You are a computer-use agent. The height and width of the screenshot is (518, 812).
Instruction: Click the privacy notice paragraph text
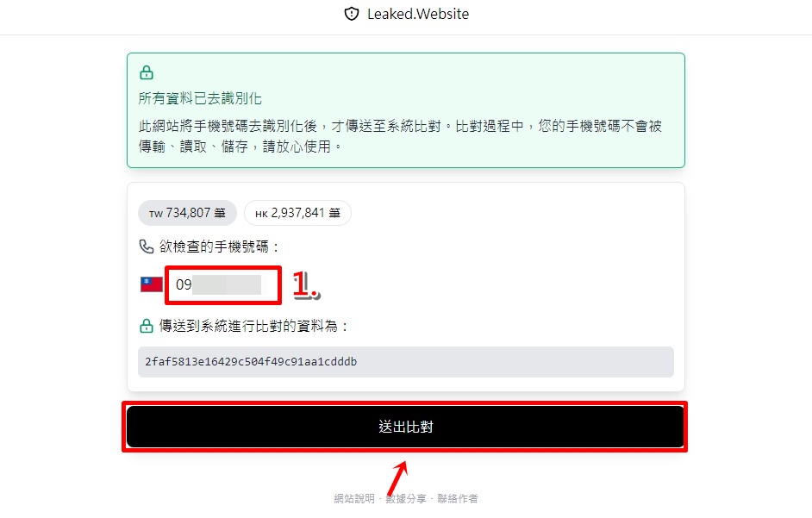(x=400, y=136)
